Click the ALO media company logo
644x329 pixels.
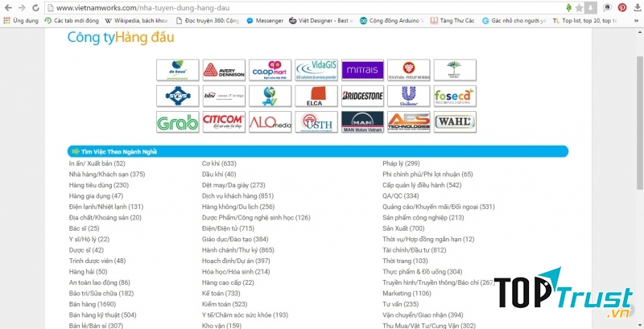click(x=270, y=121)
